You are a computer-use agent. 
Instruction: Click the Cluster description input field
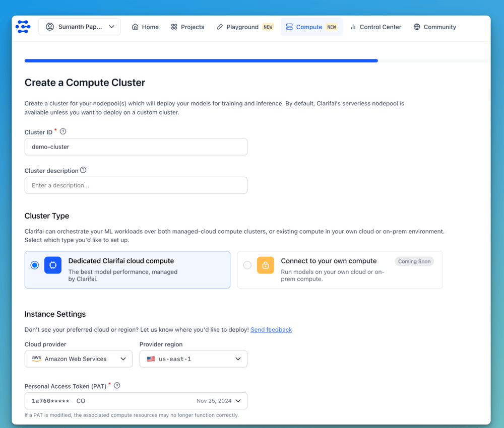coord(136,185)
